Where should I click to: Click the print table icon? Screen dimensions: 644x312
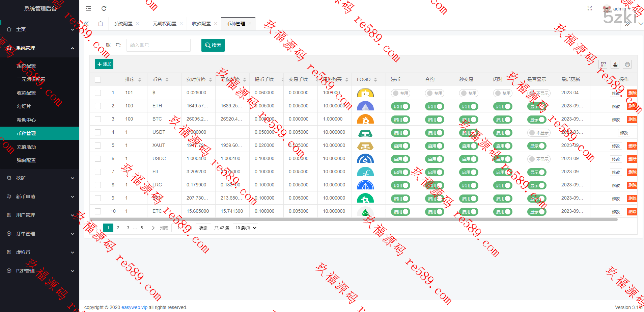click(627, 64)
